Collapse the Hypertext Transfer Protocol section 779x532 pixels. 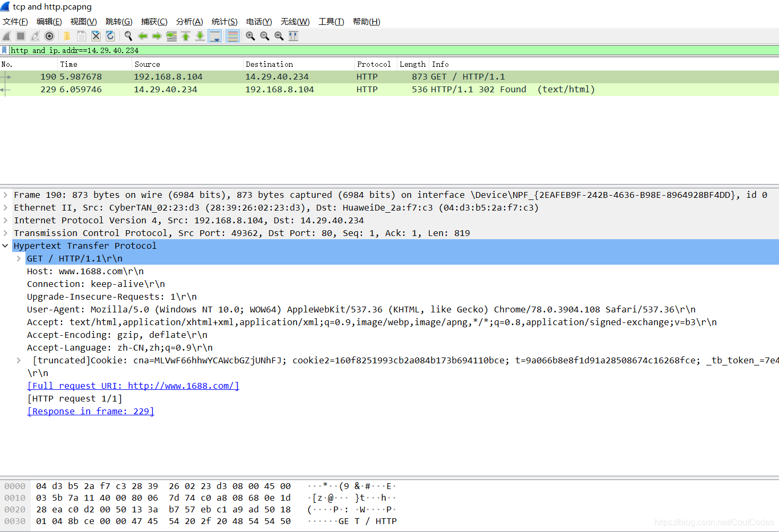pyautogui.click(x=5, y=246)
